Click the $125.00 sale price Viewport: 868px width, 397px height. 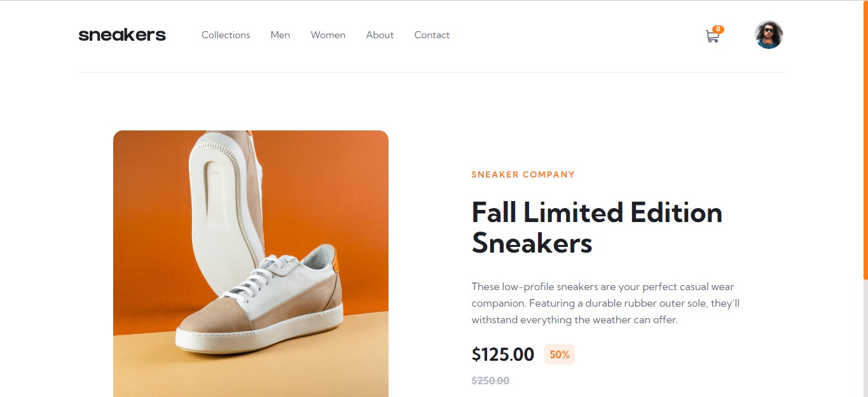tap(502, 354)
